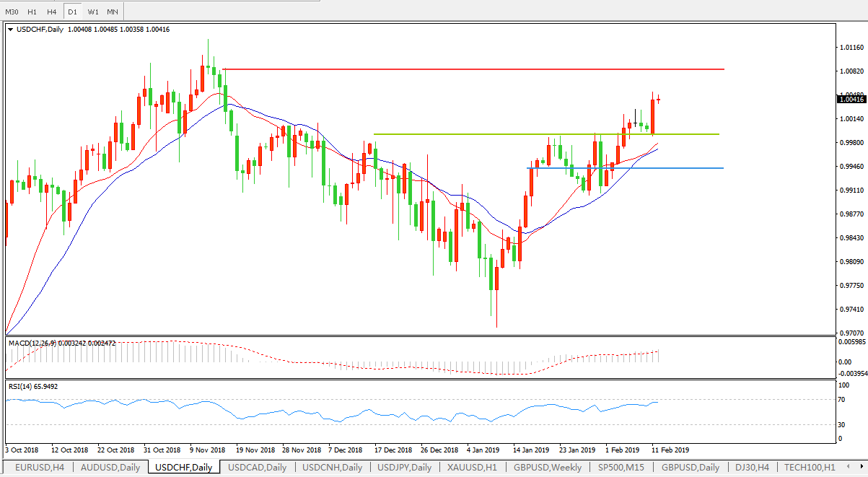This screenshot has width=868, height=477.
Task: Open the SP500,M15 chart tab
Action: pyautogui.click(x=621, y=467)
